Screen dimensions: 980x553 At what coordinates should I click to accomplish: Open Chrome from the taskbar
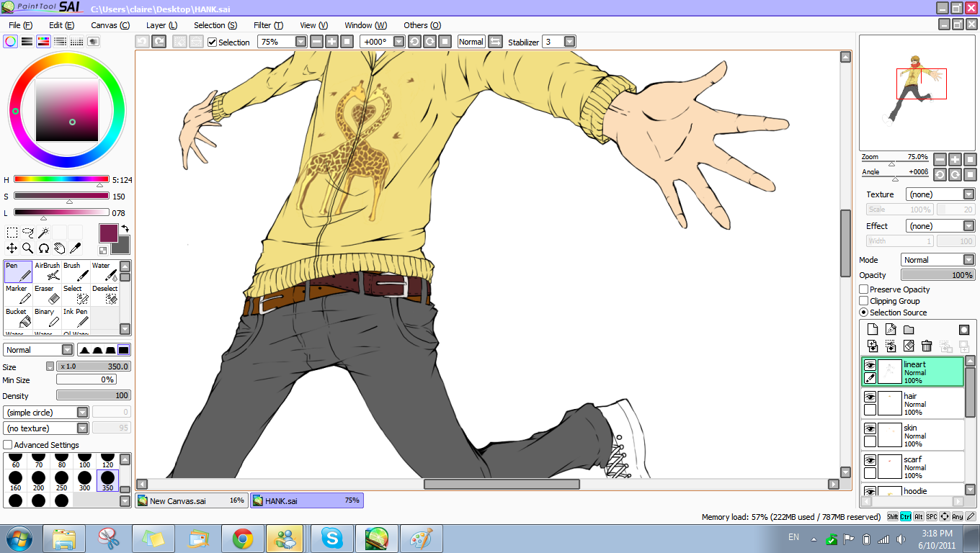pos(242,538)
